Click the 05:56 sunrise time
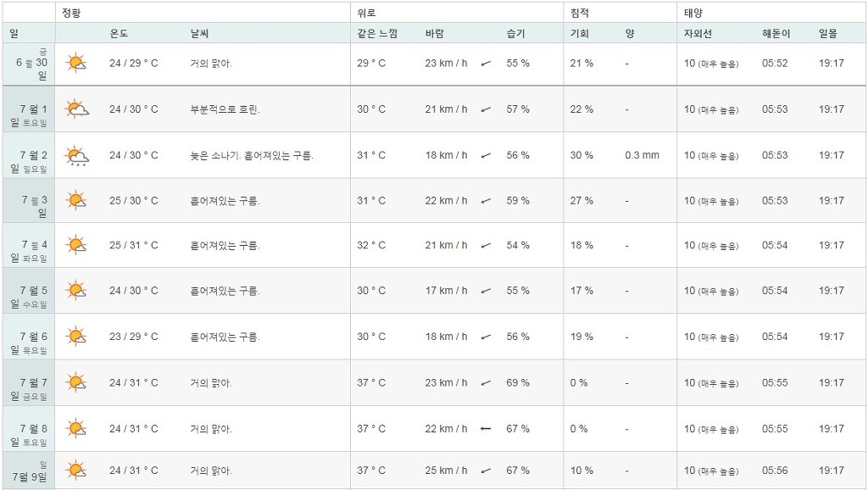Image resolution: width=868 pixels, height=490 pixels. pyautogui.click(x=775, y=471)
